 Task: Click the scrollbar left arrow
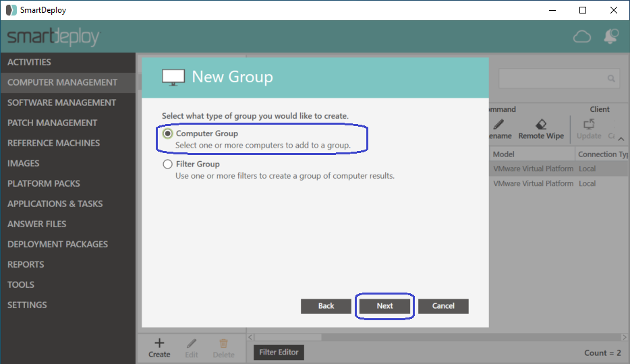click(x=250, y=338)
